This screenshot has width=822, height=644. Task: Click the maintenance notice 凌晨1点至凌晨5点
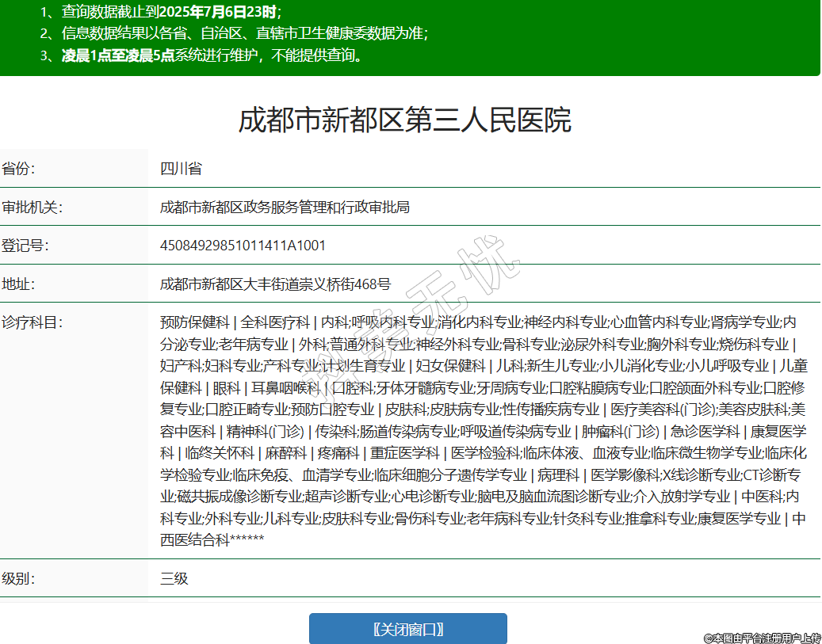(x=118, y=55)
